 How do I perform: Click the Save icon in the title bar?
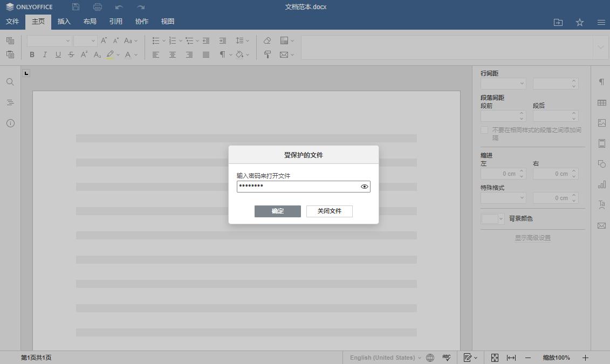(x=76, y=6)
